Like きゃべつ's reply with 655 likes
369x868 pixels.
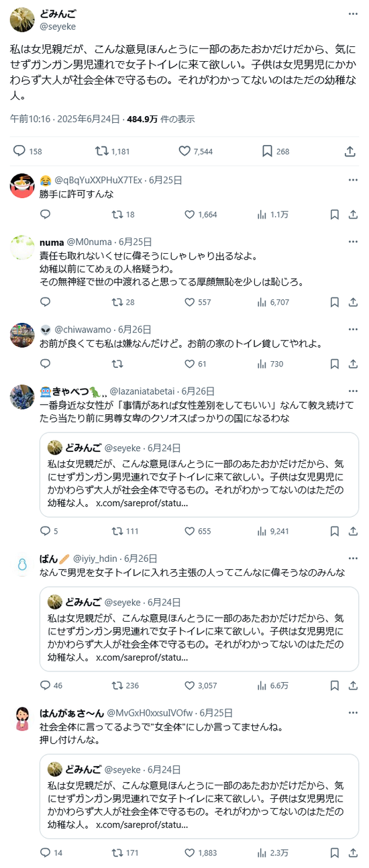pyautogui.click(x=198, y=531)
